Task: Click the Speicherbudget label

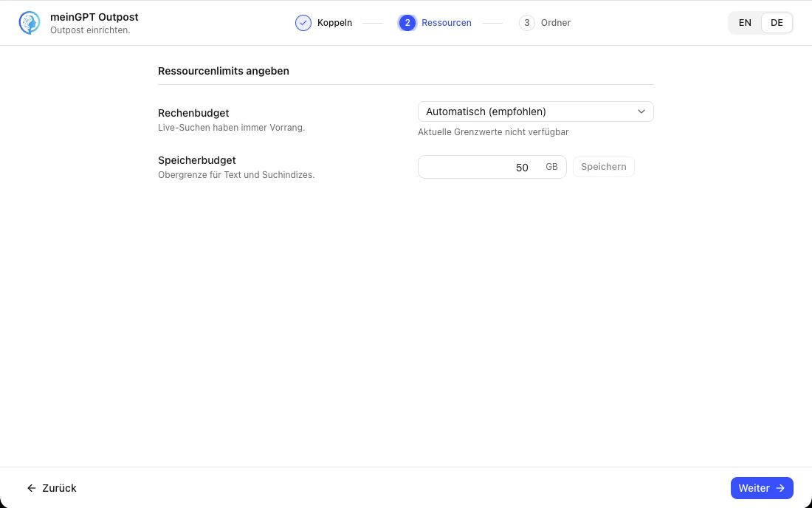Action: click(x=197, y=160)
